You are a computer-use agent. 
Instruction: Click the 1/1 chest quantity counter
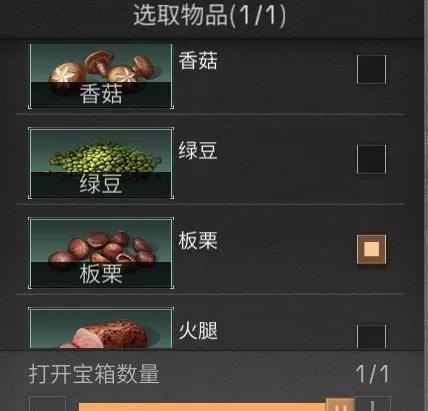pos(372,374)
